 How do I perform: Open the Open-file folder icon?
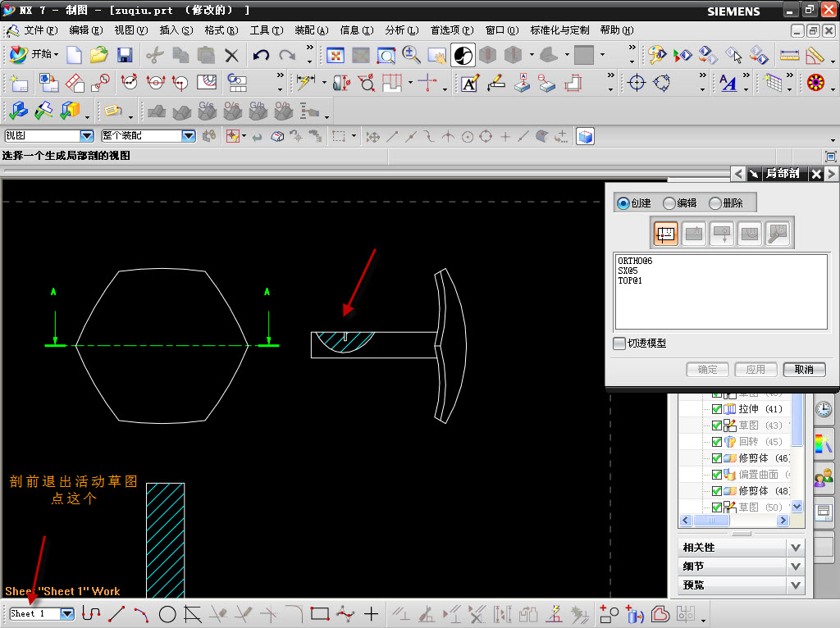point(99,55)
